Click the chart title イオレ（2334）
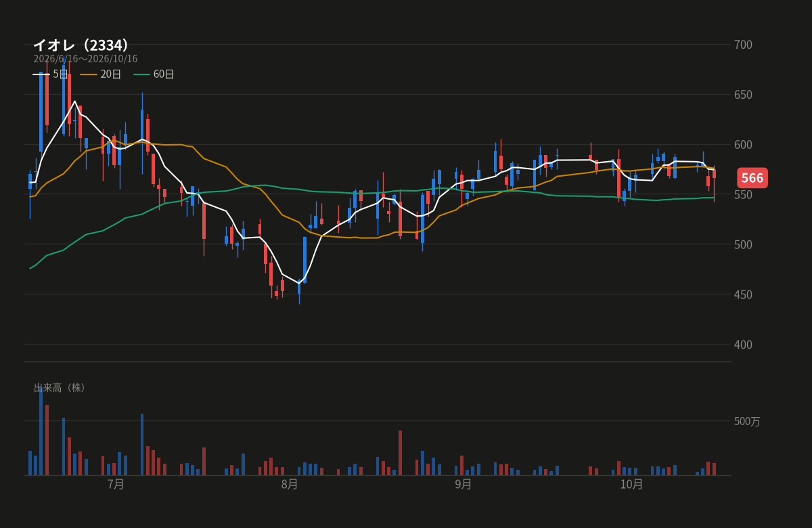 click(81, 45)
